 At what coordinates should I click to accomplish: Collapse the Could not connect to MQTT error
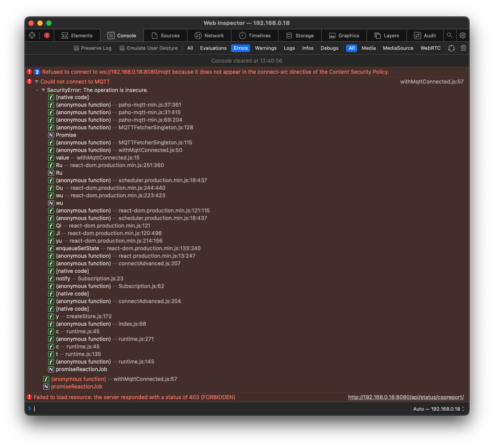(36, 81)
